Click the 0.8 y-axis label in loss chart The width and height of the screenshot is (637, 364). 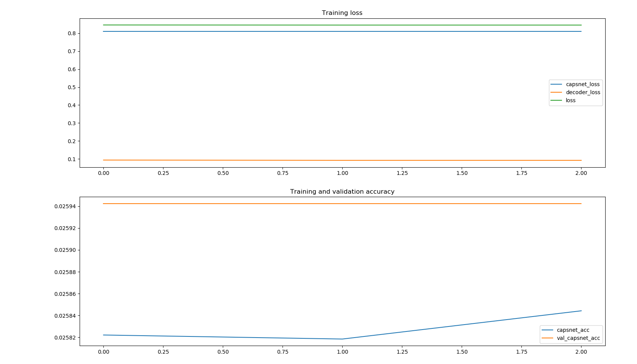72,33
